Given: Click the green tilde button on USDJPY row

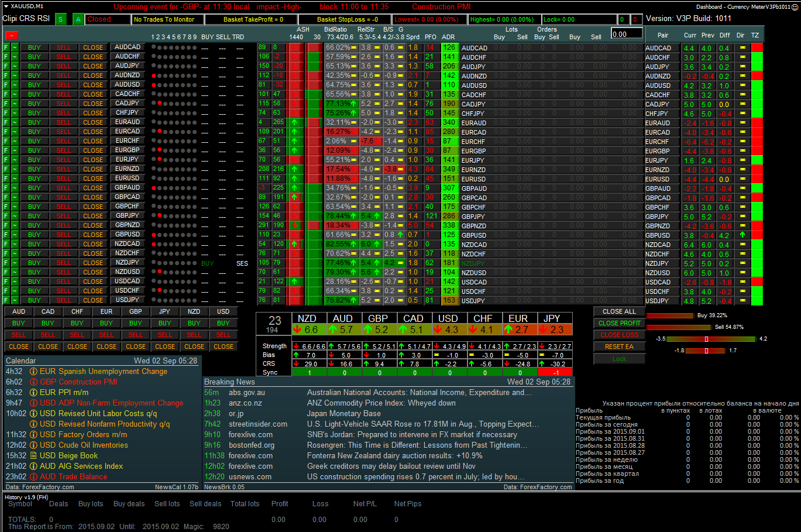Looking at the screenshot, I should click(15, 300).
